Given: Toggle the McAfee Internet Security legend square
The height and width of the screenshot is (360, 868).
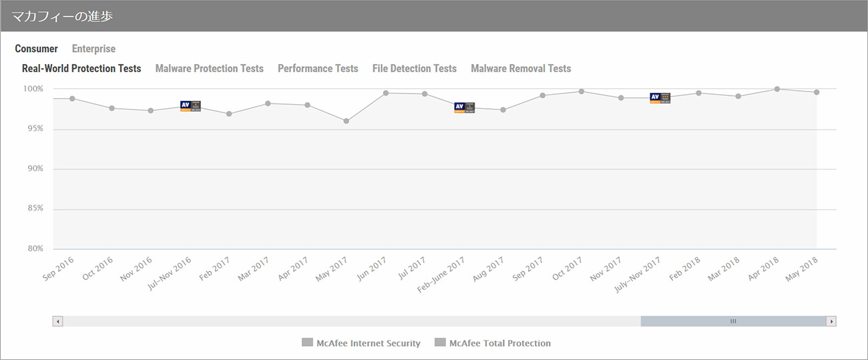Looking at the screenshot, I should click(307, 343).
